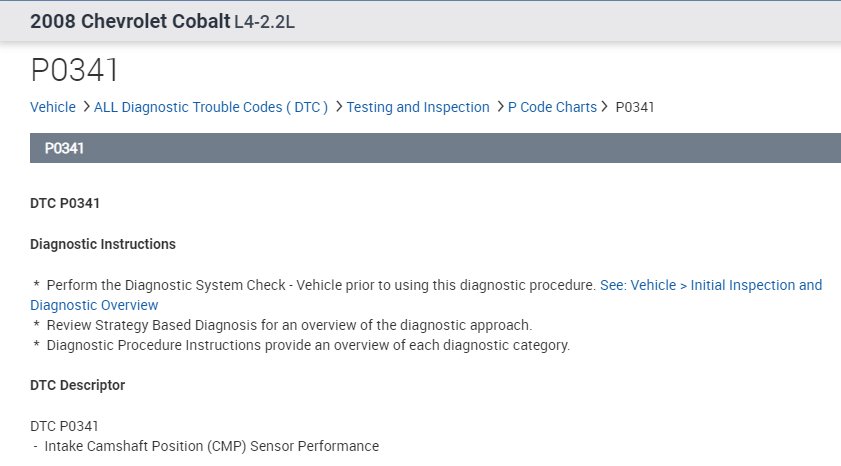The height and width of the screenshot is (466, 841).
Task: Open ALL Diagnostic Trouble Codes breadcrumb link
Action: [210, 107]
